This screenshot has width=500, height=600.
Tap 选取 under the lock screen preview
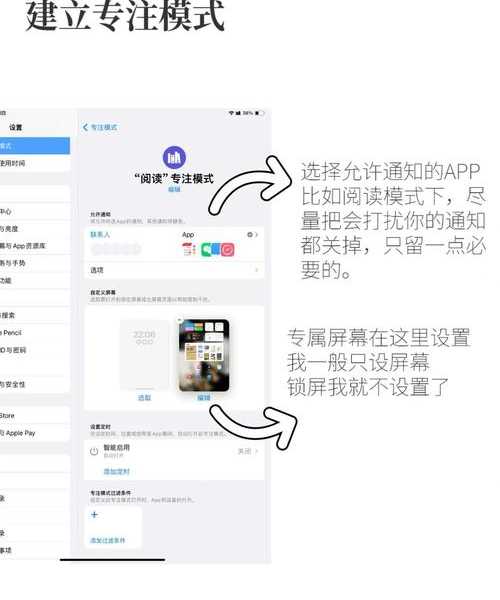pos(144,398)
